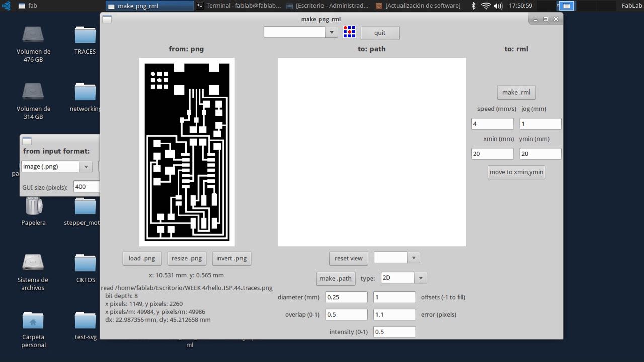644x362 pixels.
Task: Click the load .png button
Action: point(142,258)
